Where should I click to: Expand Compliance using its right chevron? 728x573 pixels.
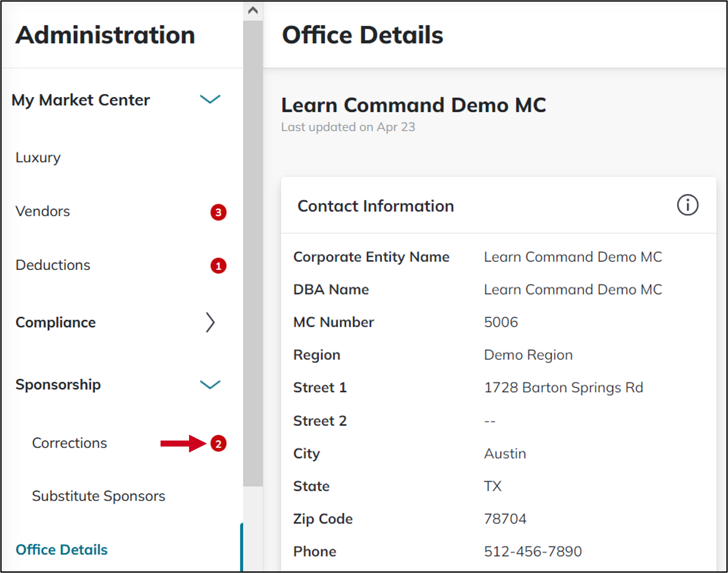[x=210, y=323]
